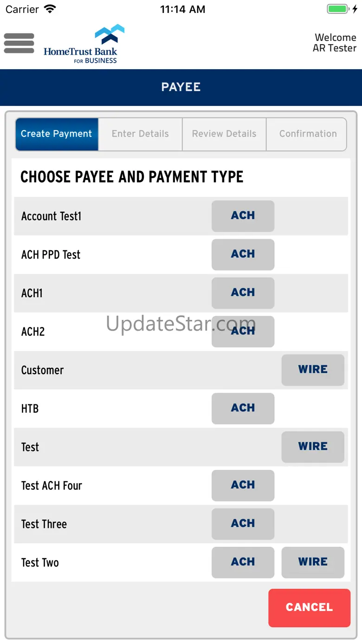Tap ACH for the HTB payee
The width and height of the screenshot is (362, 644).
tap(243, 409)
